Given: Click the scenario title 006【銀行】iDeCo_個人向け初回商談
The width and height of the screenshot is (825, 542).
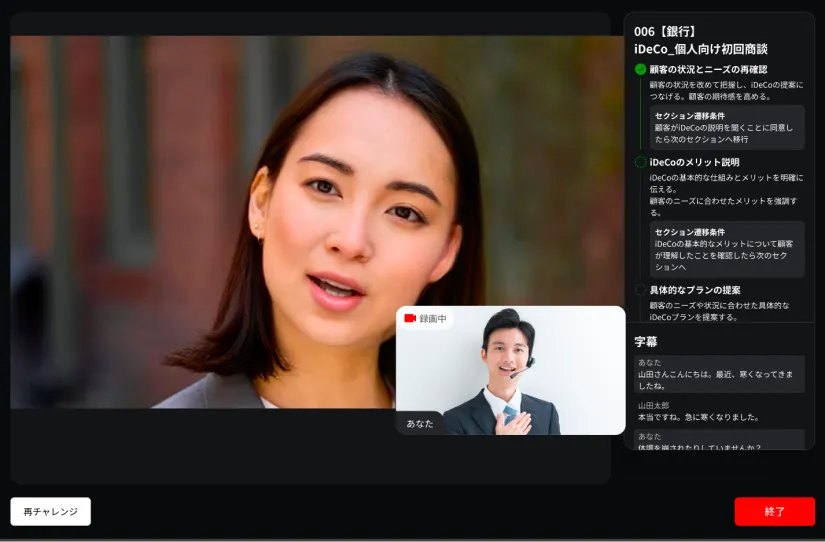Looking at the screenshot, I should pyautogui.click(x=701, y=41).
